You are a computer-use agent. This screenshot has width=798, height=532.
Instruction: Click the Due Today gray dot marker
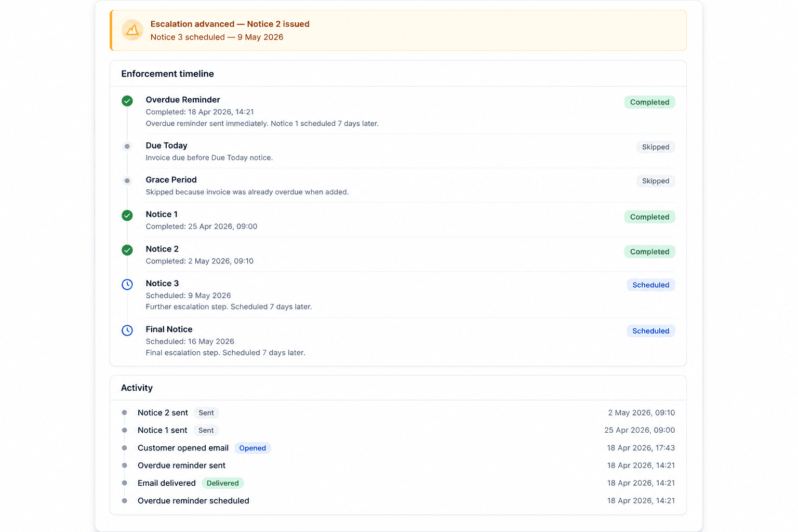[127, 147]
